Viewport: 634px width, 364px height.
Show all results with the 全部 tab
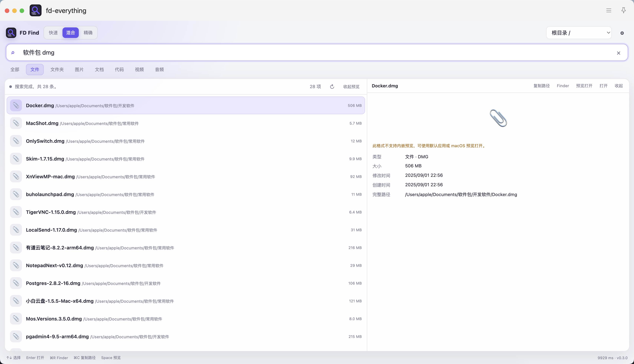pyautogui.click(x=15, y=69)
